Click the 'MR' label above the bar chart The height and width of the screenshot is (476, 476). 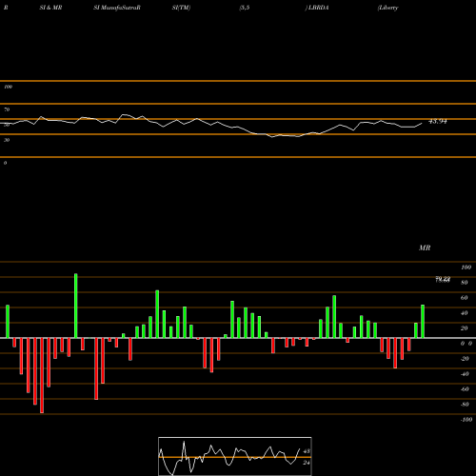pyautogui.click(x=425, y=248)
